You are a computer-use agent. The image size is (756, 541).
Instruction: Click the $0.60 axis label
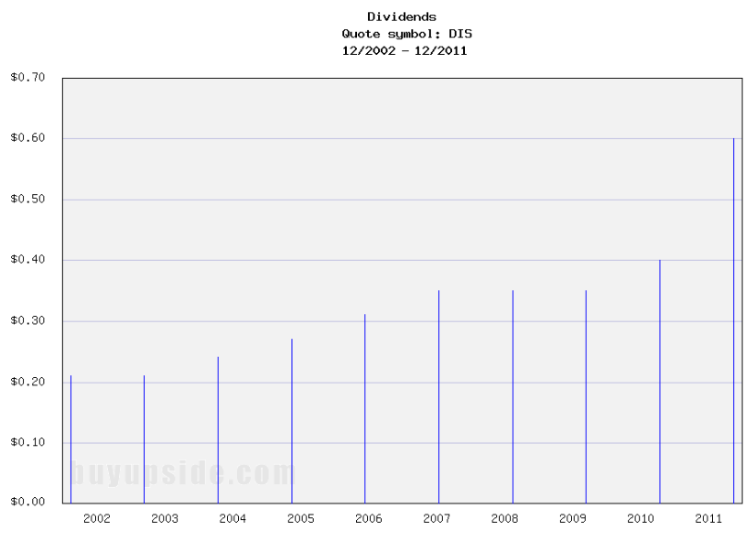coord(27,138)
